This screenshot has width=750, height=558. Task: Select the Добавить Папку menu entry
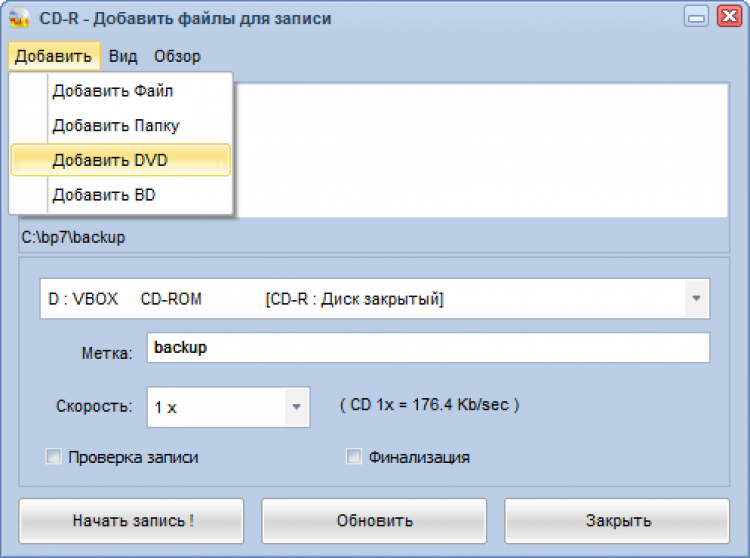[116, 126]
